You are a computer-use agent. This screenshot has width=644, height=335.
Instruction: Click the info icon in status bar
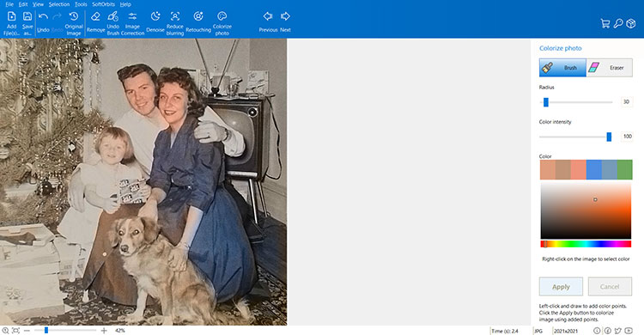click(x=597, y=331)
